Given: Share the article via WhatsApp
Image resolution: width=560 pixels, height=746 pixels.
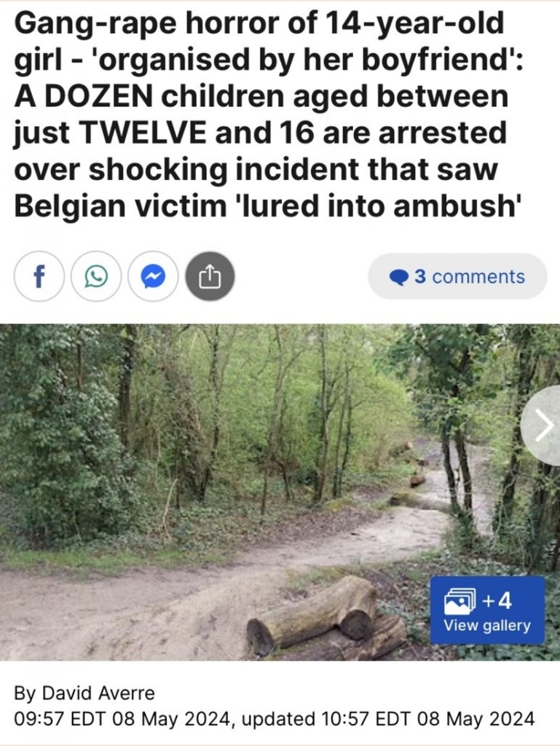Looking at the screenshot, I should [96, 276].
